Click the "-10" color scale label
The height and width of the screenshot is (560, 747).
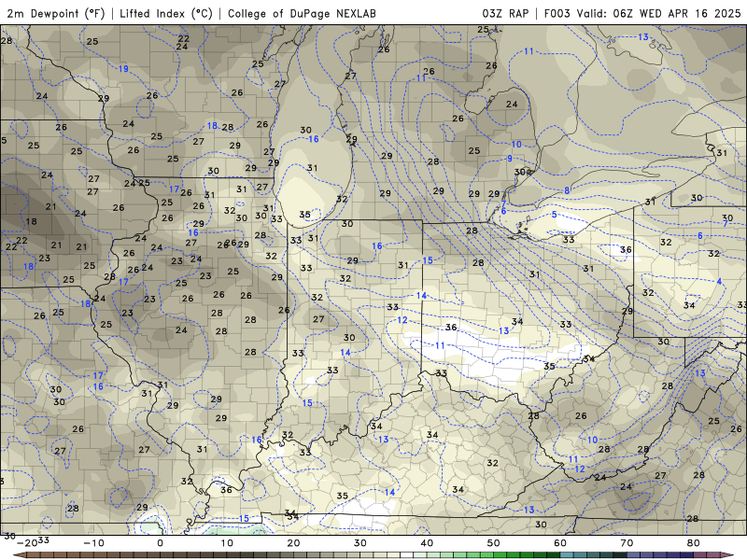pos(93,543)
